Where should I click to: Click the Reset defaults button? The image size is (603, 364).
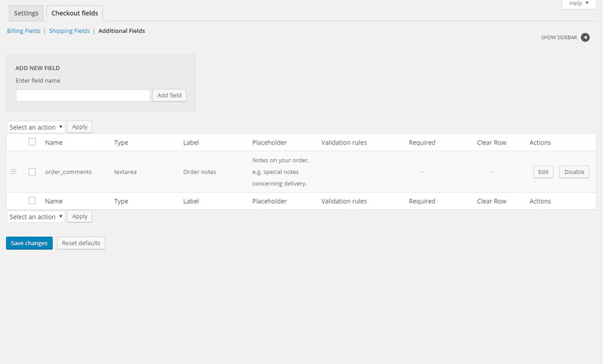(81, 243)
